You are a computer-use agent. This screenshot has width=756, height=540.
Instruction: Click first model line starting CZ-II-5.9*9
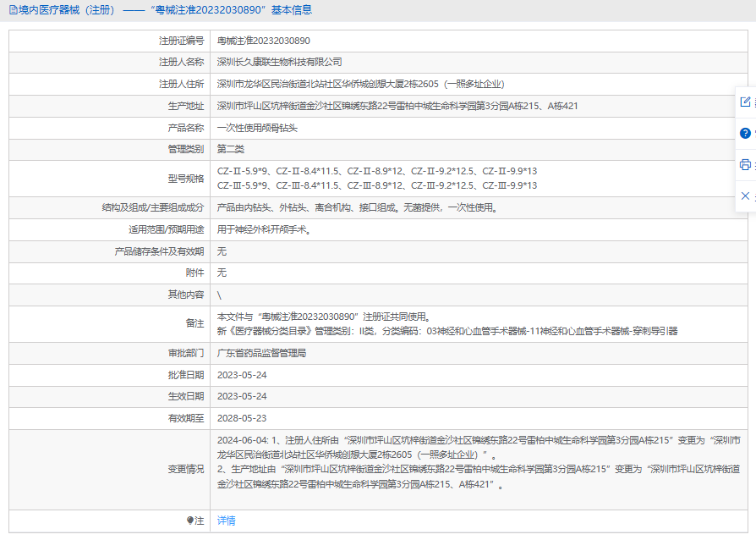377,171
